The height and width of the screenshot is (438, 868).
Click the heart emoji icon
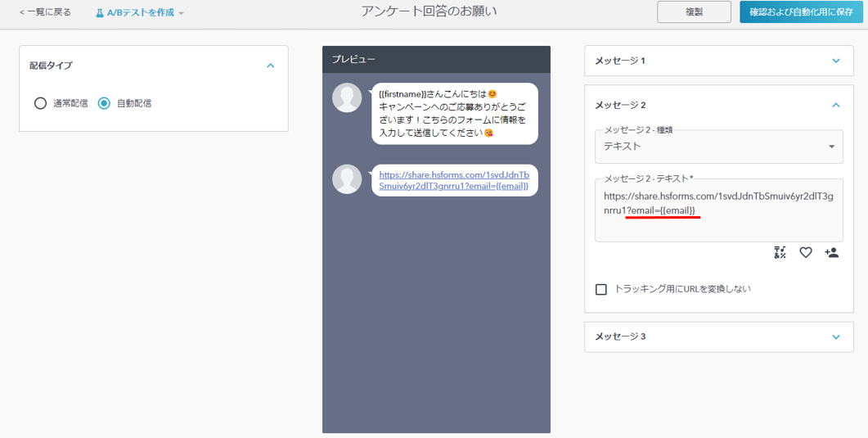pos(806,253)
